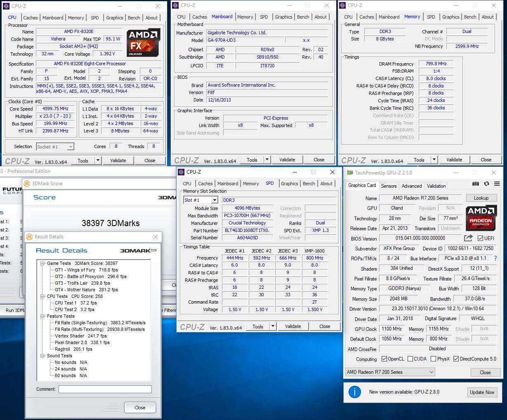The width and height of the screenshot is (507, 420).
Task: Click Close button in GPU-Z window
Action: (x=485, y=372)
